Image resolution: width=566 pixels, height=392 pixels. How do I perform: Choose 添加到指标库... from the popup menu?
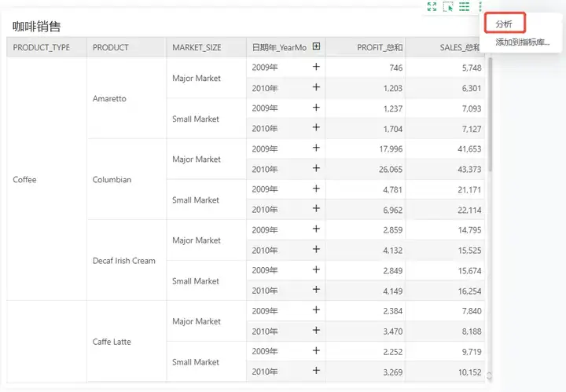click(x=522, y=42)
